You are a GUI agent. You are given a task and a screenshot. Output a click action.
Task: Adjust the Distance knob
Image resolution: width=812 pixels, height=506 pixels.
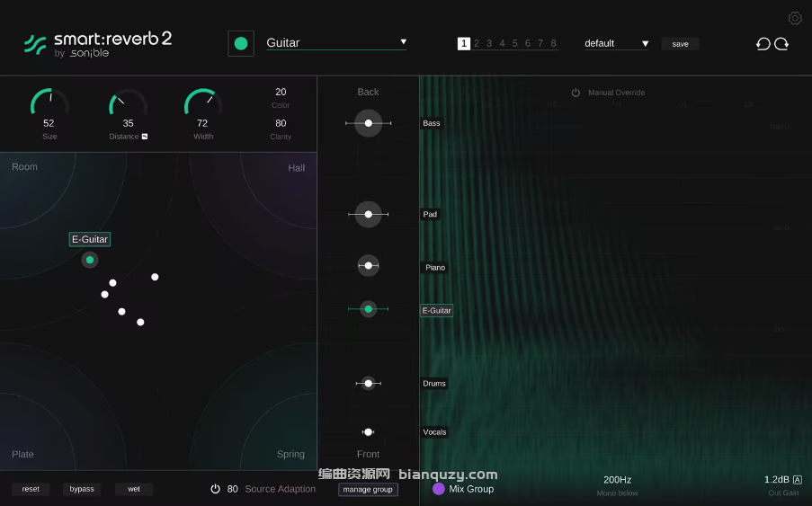(x=128, y=102)
